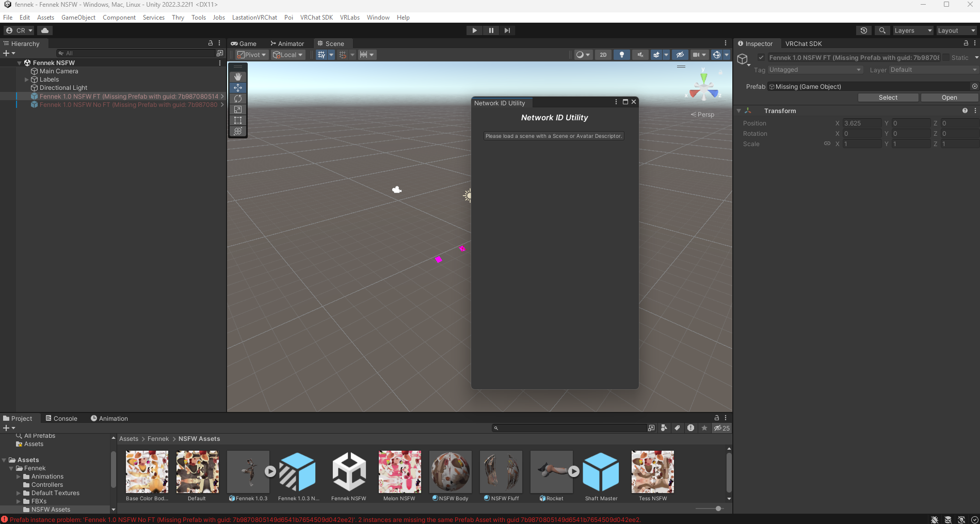
Task: Open the VRChat SDK menu
Action: coord(316,18)
